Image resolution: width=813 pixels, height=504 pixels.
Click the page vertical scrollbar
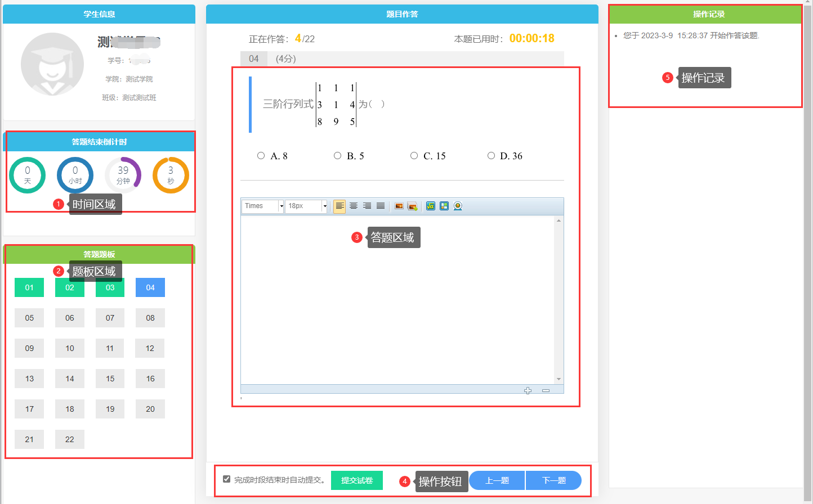tap(808, 252)
